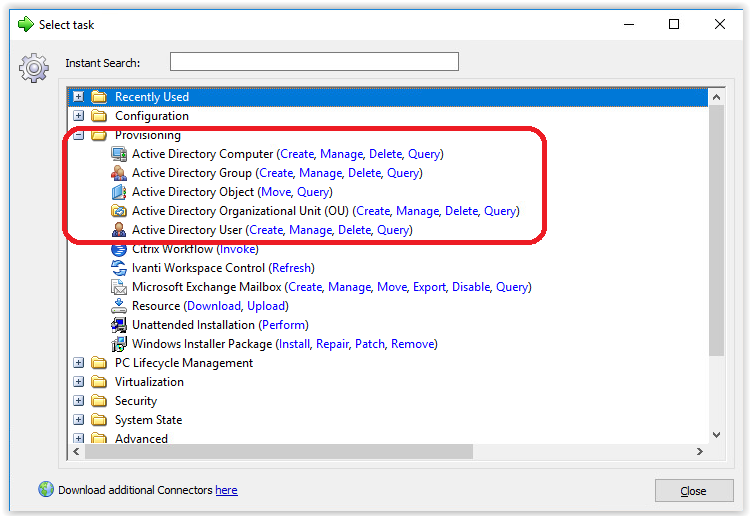Collapse the Provisioning node

[x=78, y=135]
